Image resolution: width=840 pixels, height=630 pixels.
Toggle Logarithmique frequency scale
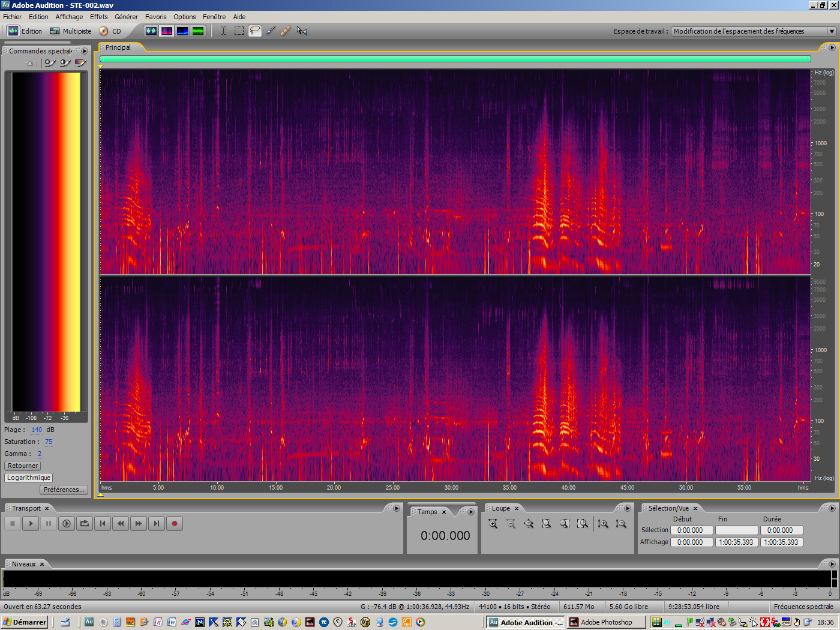28,478
